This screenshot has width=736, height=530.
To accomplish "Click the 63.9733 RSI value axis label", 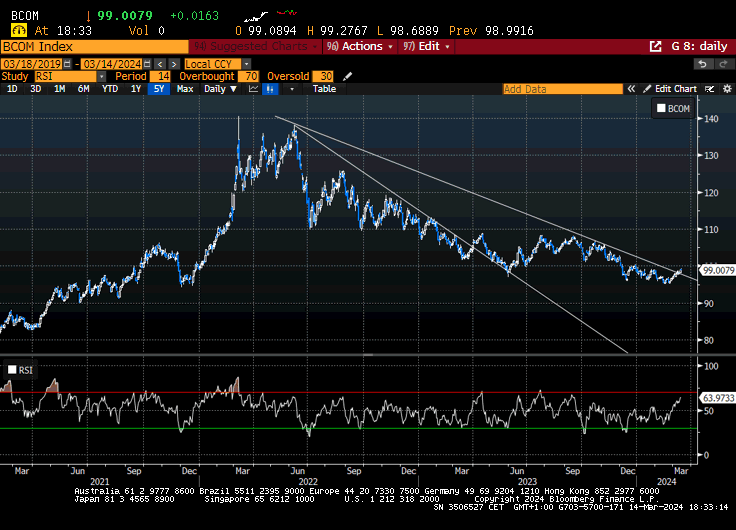I will (x=718, y=398).
